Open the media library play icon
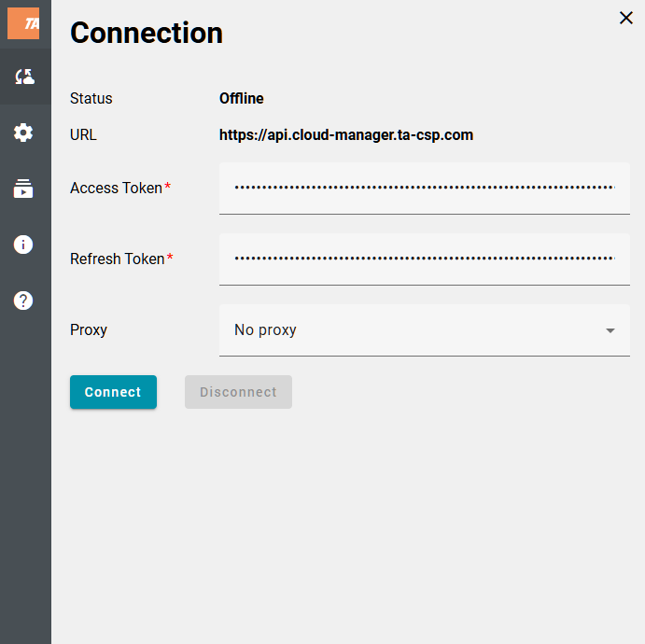The height and width of the screenshot is (644, 645). point(24,189)
